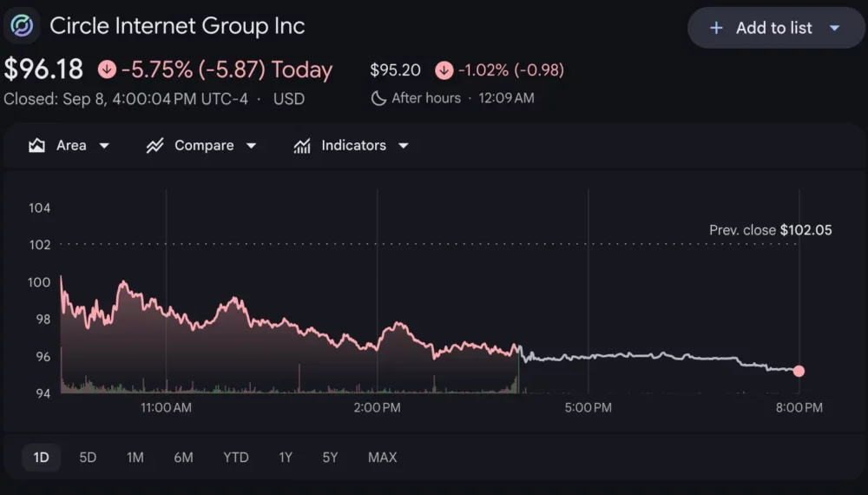Click the plus icon in Add to list
The width and height of the screenshot is (868, 495).
point(716,28)
